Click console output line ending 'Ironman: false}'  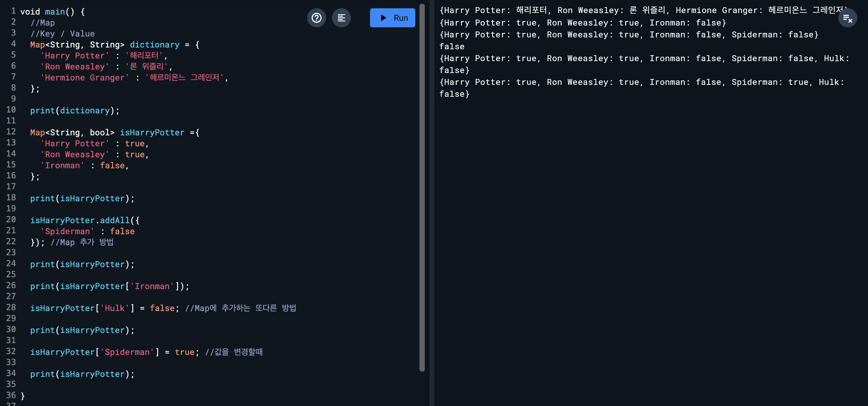point(583,23)
